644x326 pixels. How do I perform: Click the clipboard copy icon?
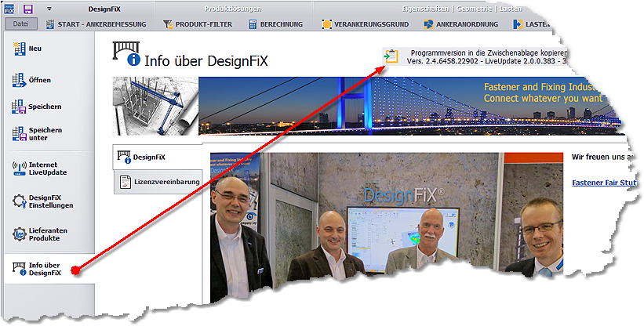click(391, 56)
